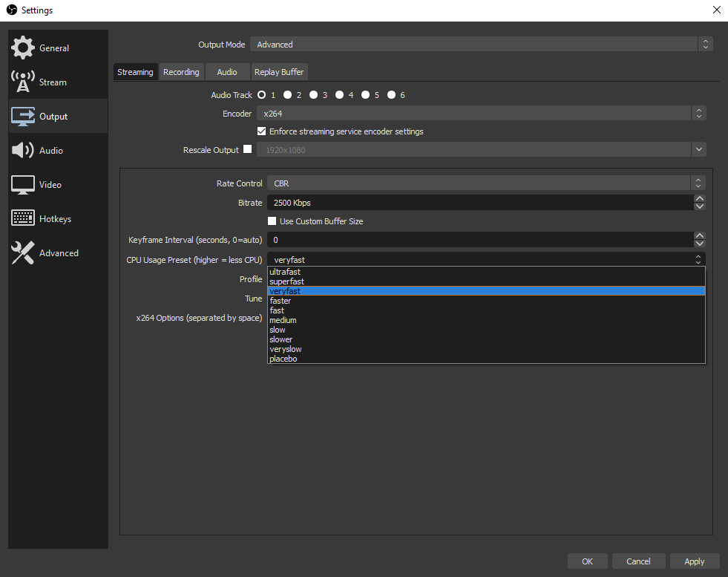
Task: Select the Output monitor icon
Action: point(23,116)
